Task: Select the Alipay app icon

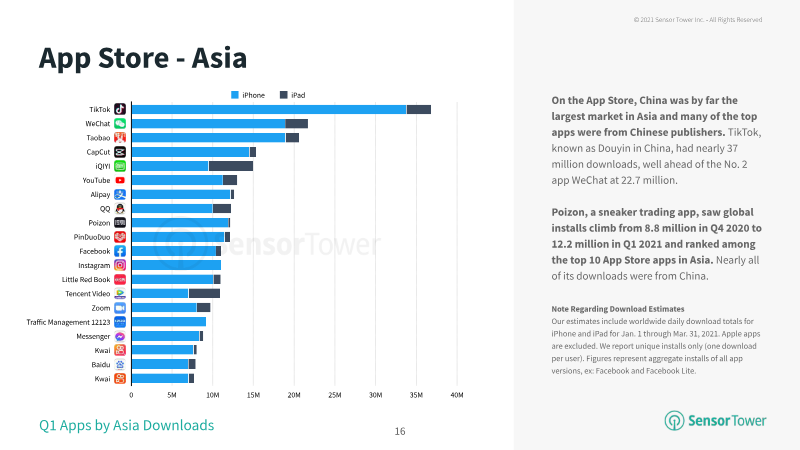Action: tap(120, 194)
